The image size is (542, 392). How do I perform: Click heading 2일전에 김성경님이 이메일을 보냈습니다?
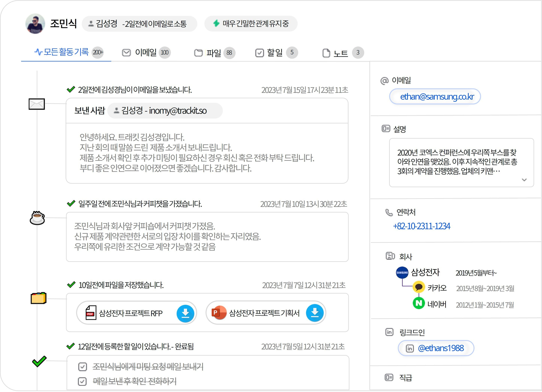point(135,90)
